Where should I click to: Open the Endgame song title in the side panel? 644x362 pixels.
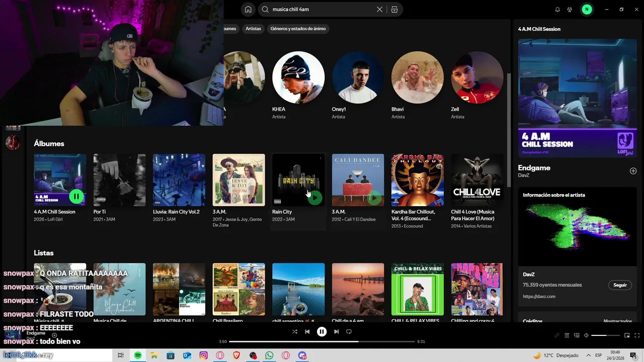[534, 168]
